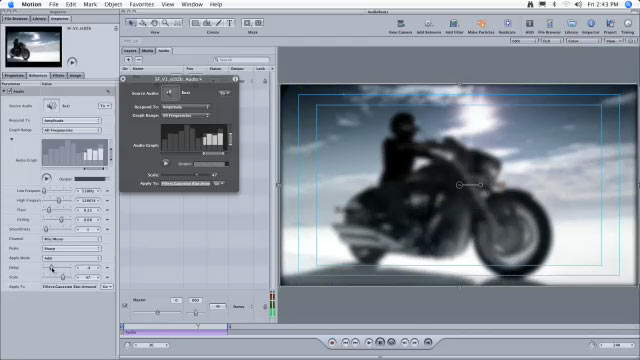640x360 pixels.
Task: Open the Respond To dropdown in Inspector
Action: click(x=71, y=120)
